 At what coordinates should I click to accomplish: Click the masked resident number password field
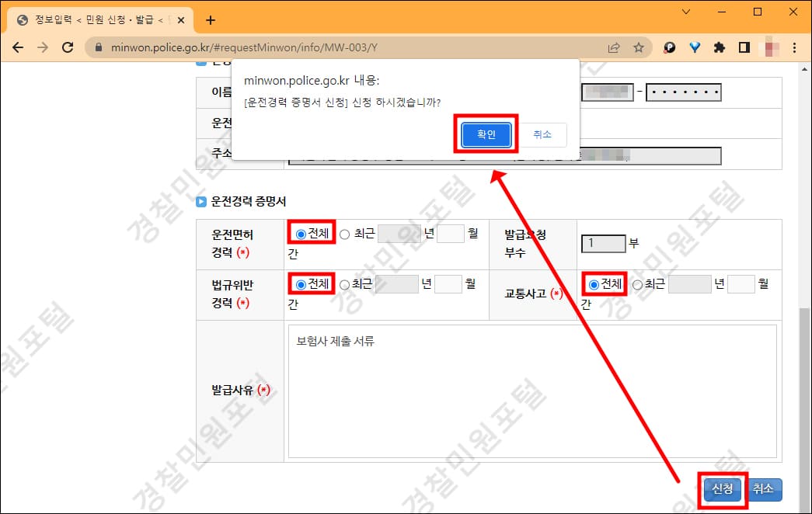pyautogui.click(x=684, y=92)
